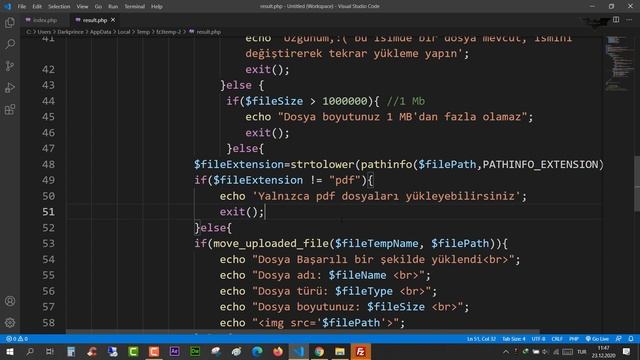Open the Accounts menu icon
The image size is (640, 360).
[x=10, y=301]
